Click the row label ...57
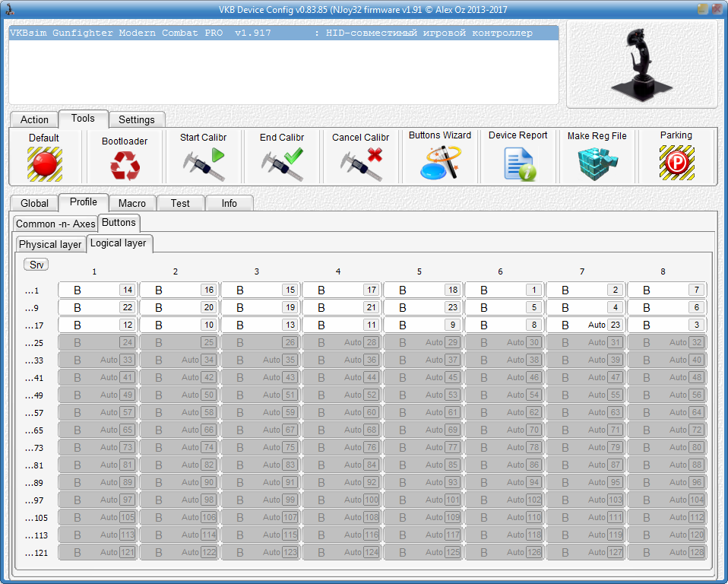 tap(34, 413)
